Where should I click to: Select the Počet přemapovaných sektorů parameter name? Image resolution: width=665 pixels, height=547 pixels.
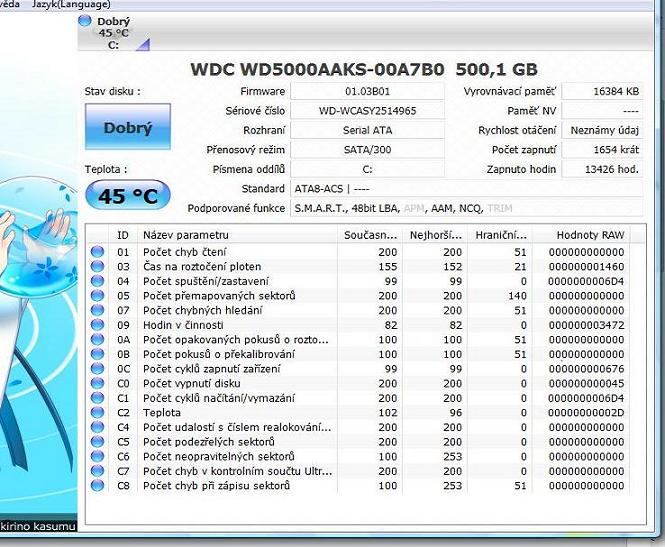click(219, 296)
